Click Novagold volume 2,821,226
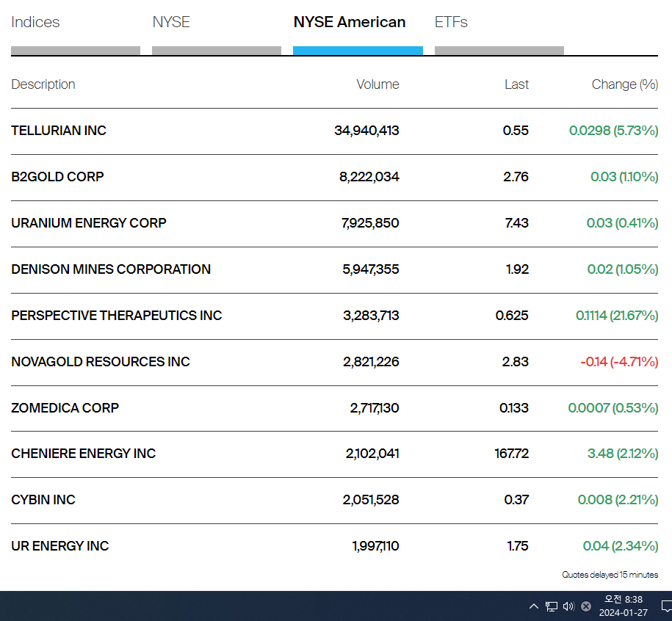672x621 pixels. [x=371, y=362]
